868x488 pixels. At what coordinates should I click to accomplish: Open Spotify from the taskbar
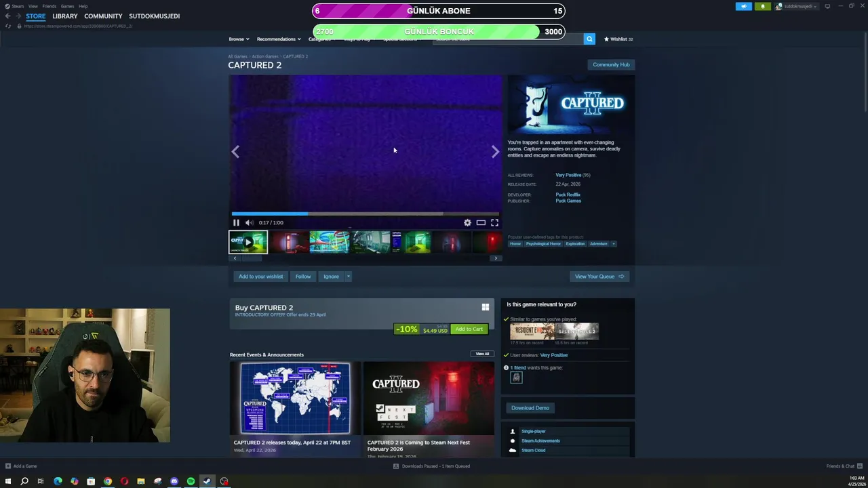pyautogui.click(x=191, y=481)
